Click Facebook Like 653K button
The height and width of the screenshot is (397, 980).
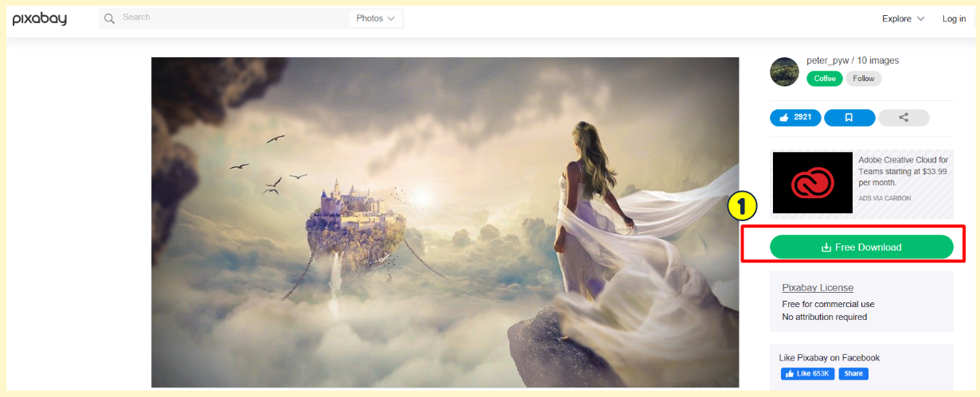(x=807, y=373)
